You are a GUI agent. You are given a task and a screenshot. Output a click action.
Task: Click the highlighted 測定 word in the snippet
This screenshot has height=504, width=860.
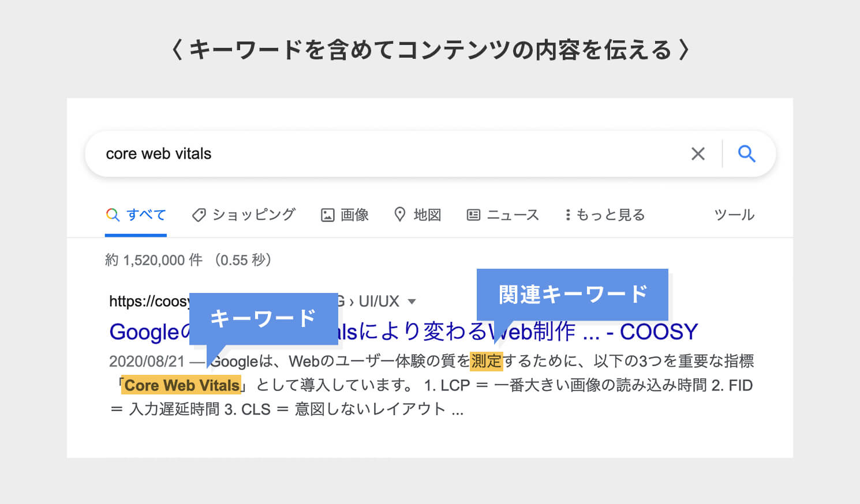pyautogui.click(x=487, y=361)
